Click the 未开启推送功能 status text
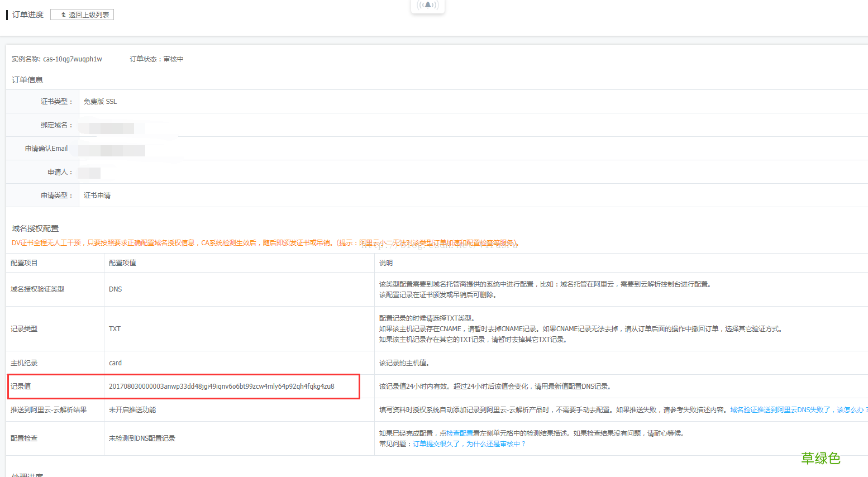This screenshot has width=868, height=477. [133, 409]
